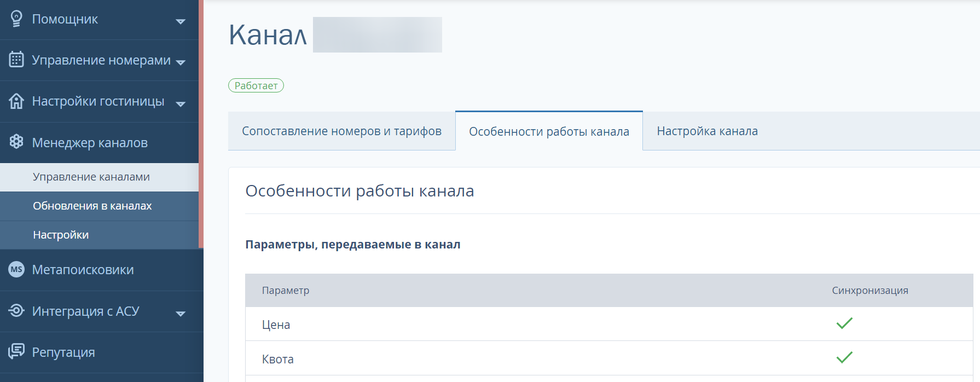Open Интеграция с АСУ section
980x382 pixels.
pos(101,311)
